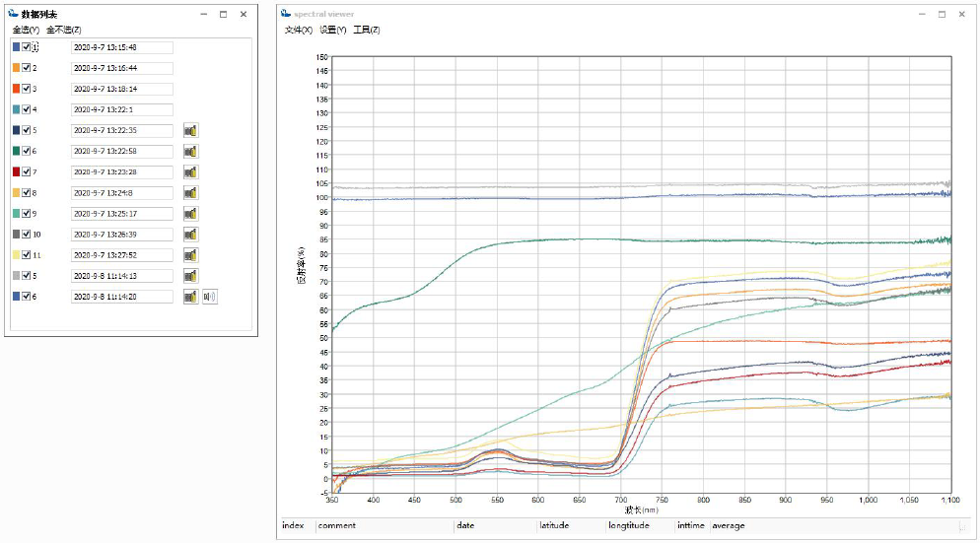Click the icon beside the 13:22:35 entry
The height and width of the screenshot is (543, 980).
[x=190, y=130]
